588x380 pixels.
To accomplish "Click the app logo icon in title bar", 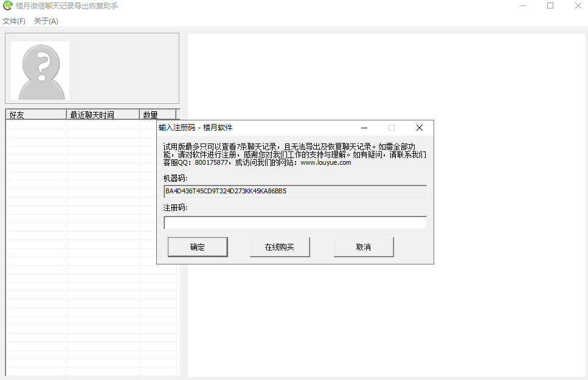I will [x=7, y=5].
